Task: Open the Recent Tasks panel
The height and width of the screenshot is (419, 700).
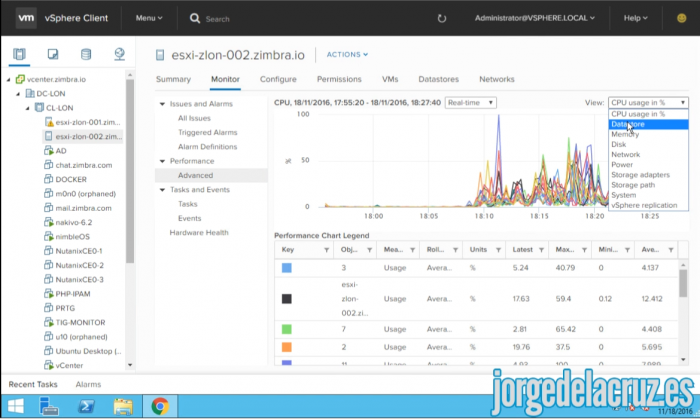Action: click(x=33, y=384)
